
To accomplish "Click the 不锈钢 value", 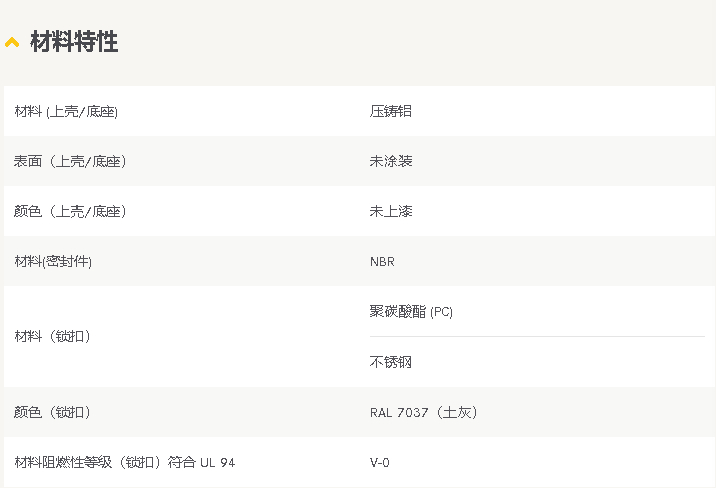I will [x=390, y=362].
